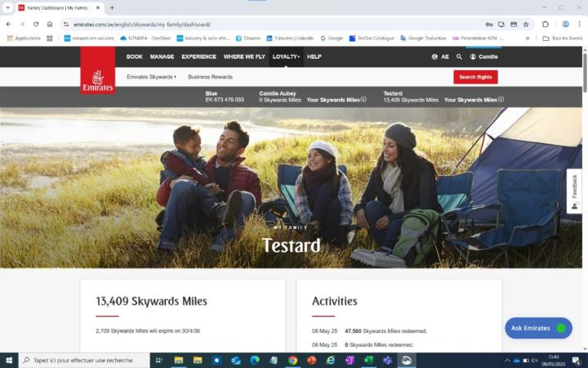
Task: Open the Applications bookmarks shortcut
Action: [24, 38]
